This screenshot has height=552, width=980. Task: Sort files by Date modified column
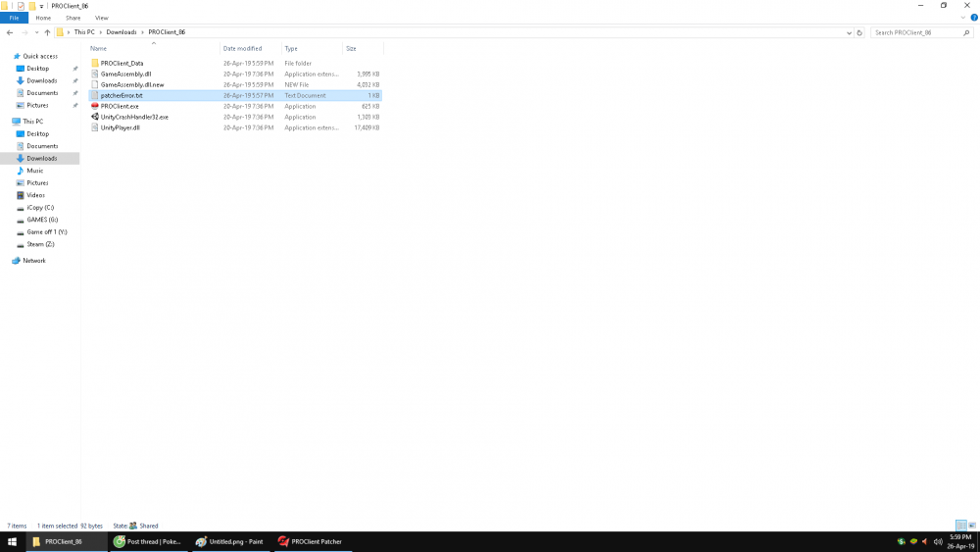(x=242, y=48)
